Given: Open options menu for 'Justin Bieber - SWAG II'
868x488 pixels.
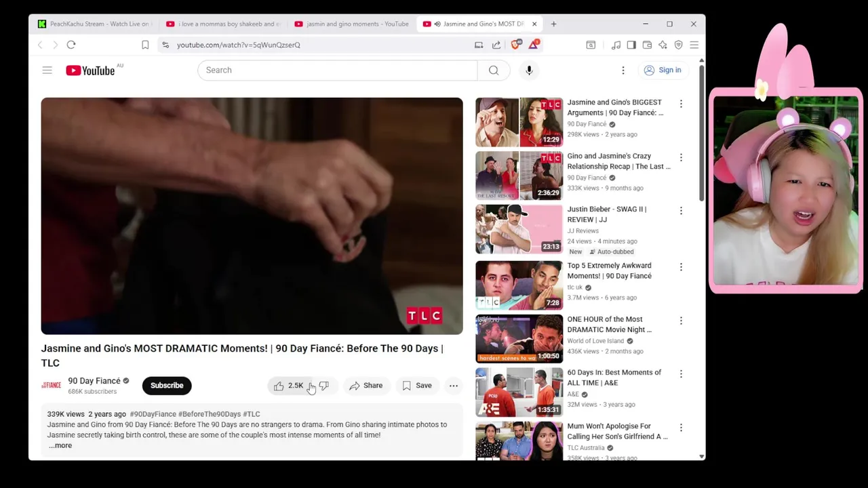Looking at the screenshot, I should point(681,211).
